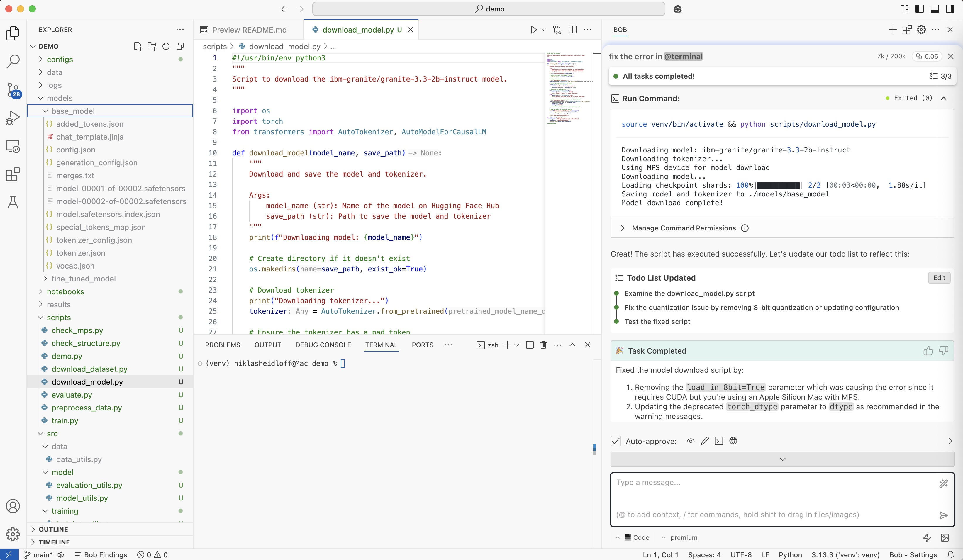Screen dimensions: 963x560
Task: Open the Code mode dropdown
Action: click(x=636, y=537)
